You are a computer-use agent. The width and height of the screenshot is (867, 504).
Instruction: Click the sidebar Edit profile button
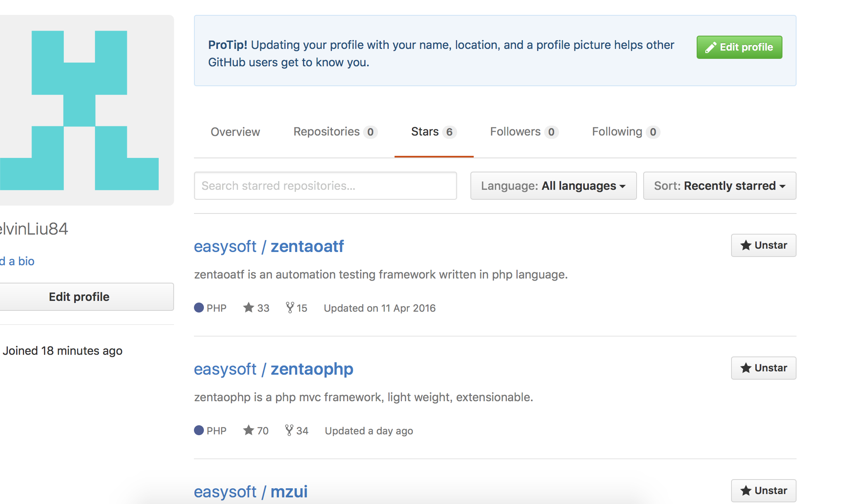80,297
